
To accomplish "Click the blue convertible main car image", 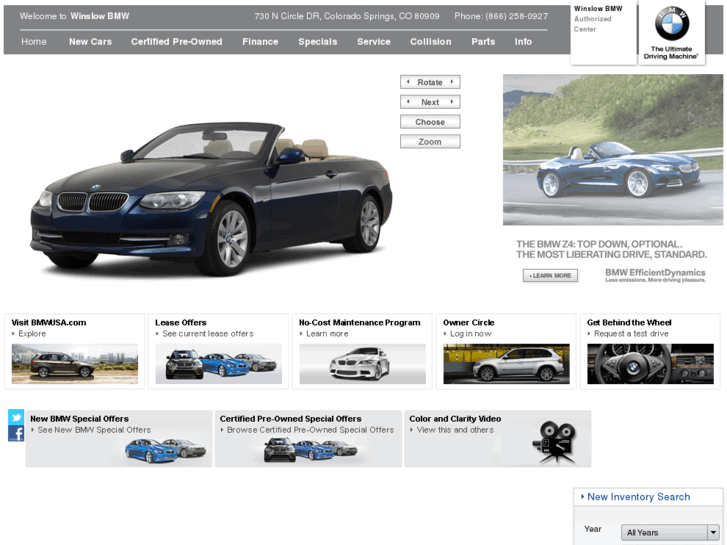I will (x=211, y=199).
